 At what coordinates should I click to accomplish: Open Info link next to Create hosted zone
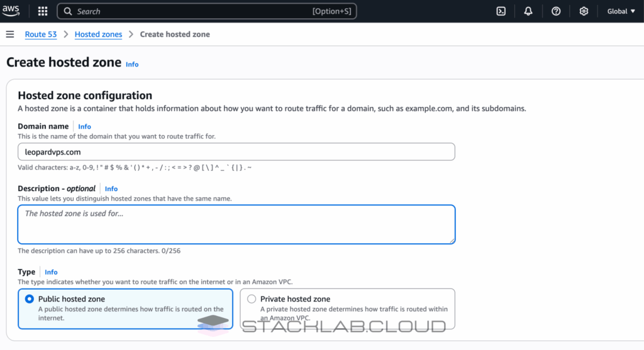coord(132,65)
